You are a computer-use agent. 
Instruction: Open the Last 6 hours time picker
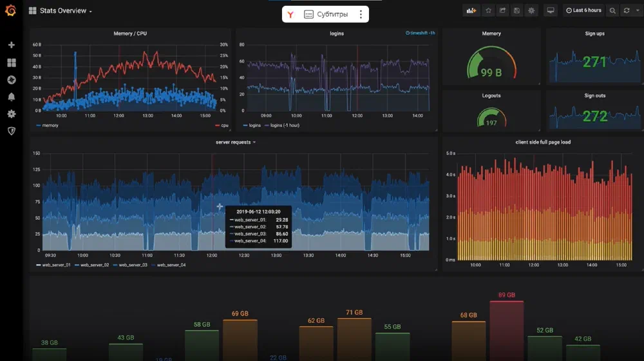click(583, 11)
